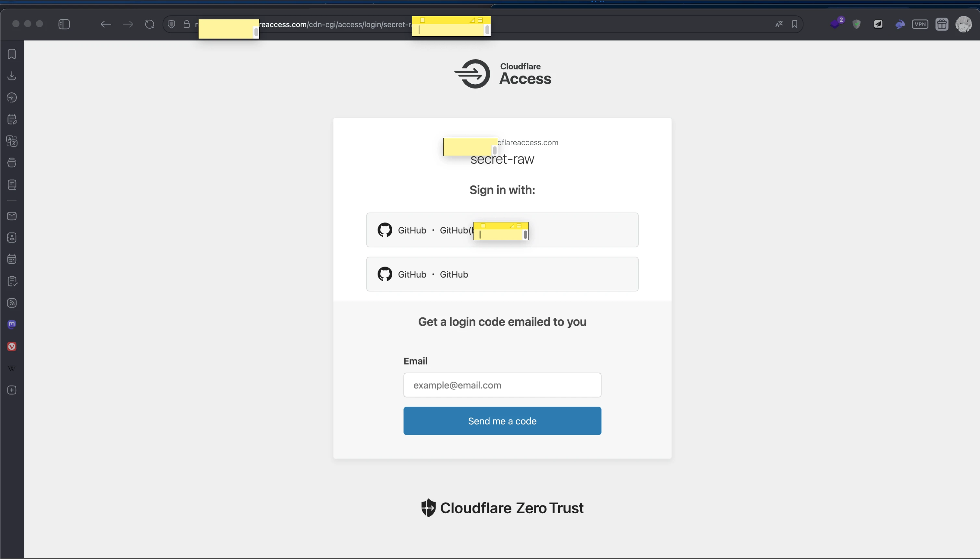Viewport: 980px width, 559px height.
Task: Show site info via padlock icon
Action: coord(187,24)
